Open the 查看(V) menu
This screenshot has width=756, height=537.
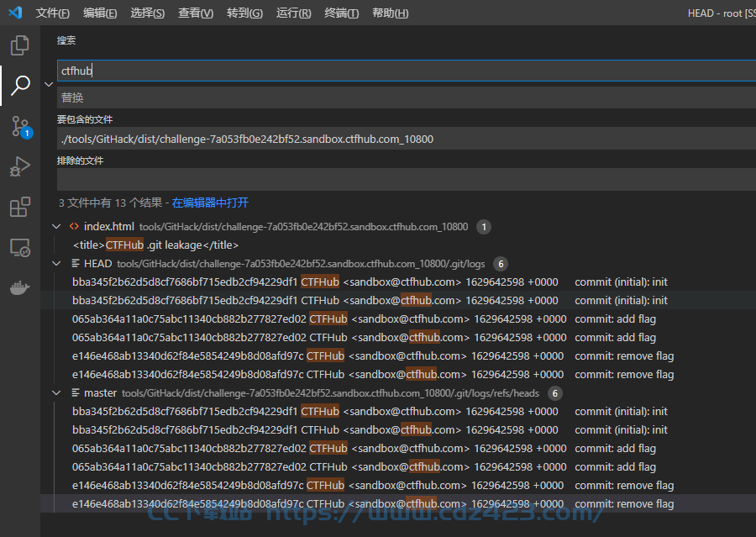[x=196, y=13]
